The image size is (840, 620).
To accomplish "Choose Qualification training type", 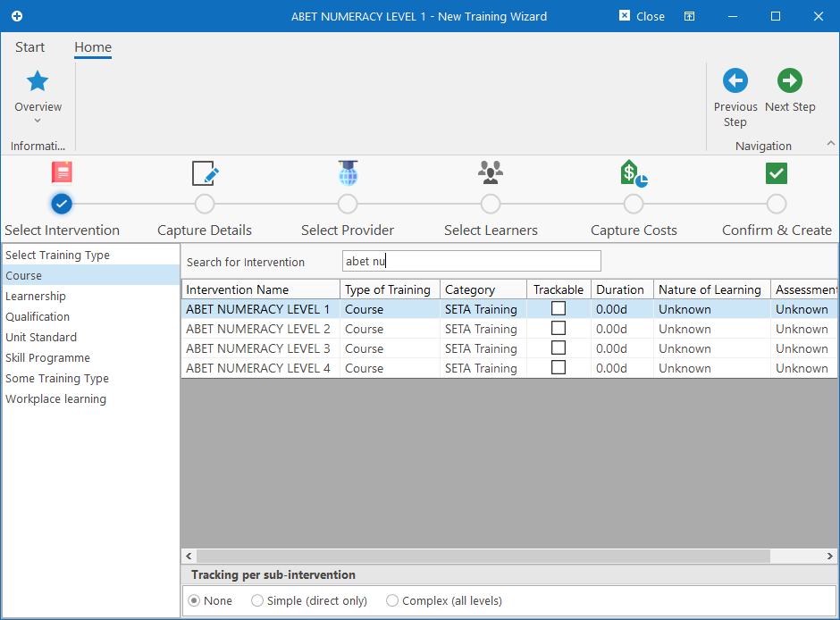I will 90,316.
